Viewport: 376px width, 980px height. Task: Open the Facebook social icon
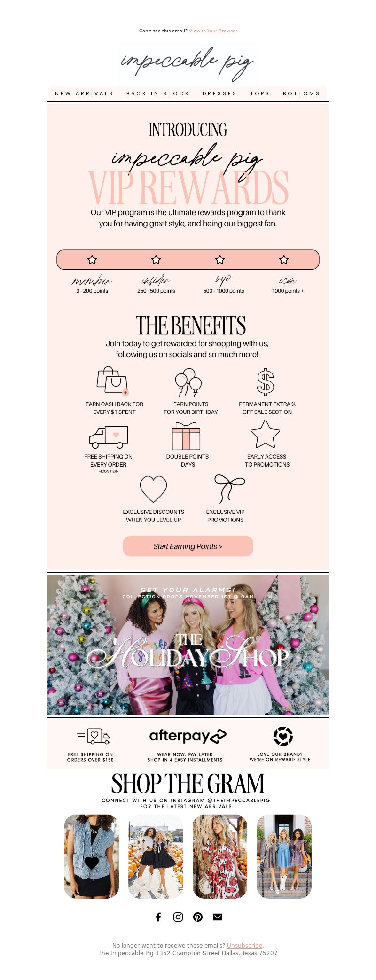158,917
